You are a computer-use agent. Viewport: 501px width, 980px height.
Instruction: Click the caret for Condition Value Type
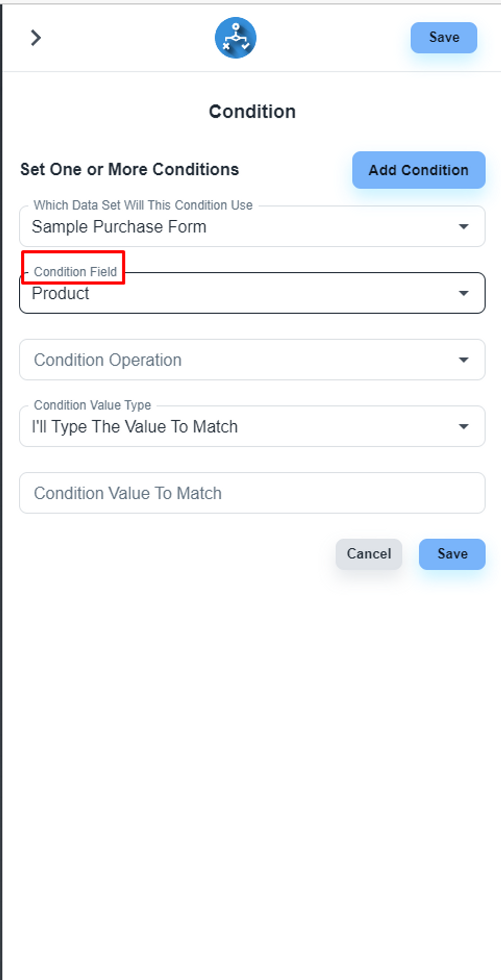[463, 427]
